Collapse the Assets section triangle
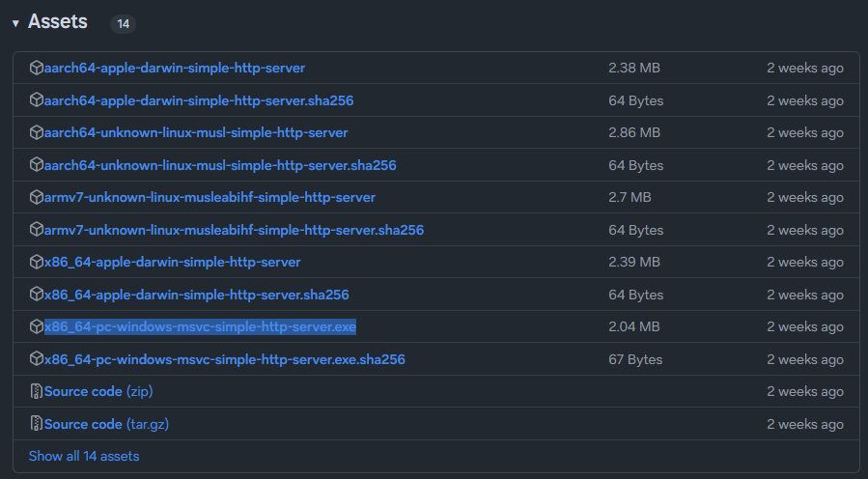Screen dimensions: 868x479 15,23
